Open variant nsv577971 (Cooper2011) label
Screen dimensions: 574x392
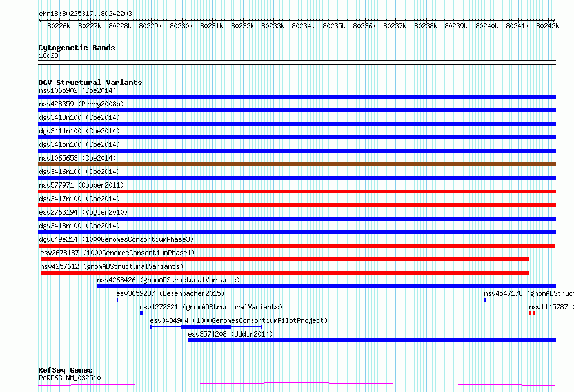pos(81,185)
